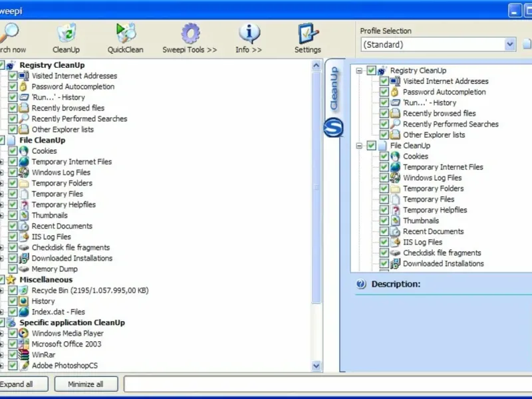Uncheck the History checkbox under Miscellaneous

pos(13,301)
